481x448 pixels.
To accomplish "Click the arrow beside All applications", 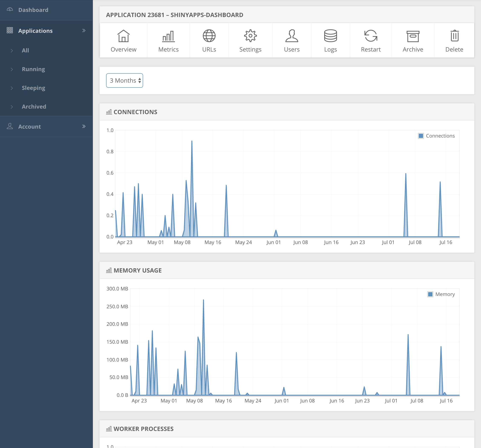I will pos(12,50).
